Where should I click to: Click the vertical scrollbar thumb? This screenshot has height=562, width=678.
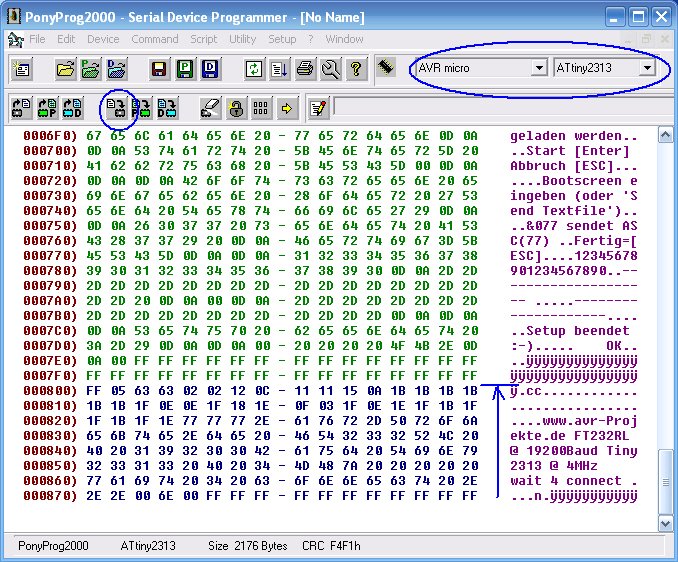tap(665, 482)
